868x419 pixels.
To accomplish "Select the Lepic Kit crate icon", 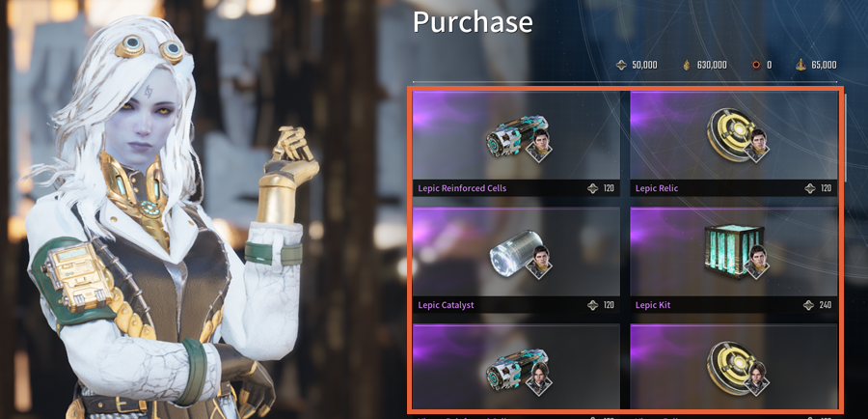I will (729, 251).
